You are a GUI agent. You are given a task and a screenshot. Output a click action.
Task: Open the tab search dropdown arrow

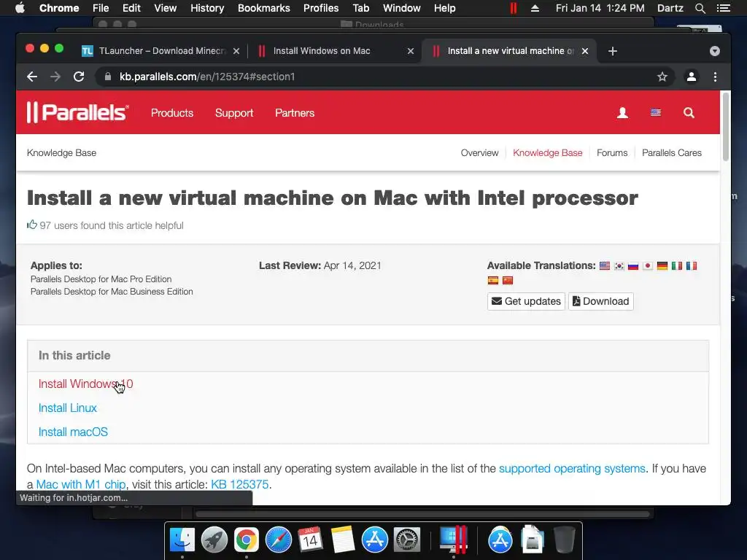(715, 51)
